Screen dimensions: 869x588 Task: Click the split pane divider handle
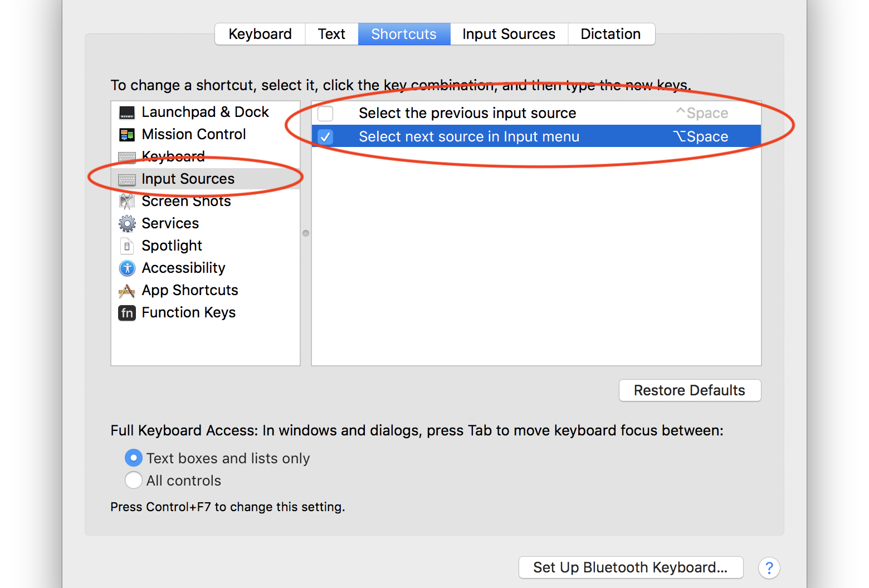coord(306,233)
